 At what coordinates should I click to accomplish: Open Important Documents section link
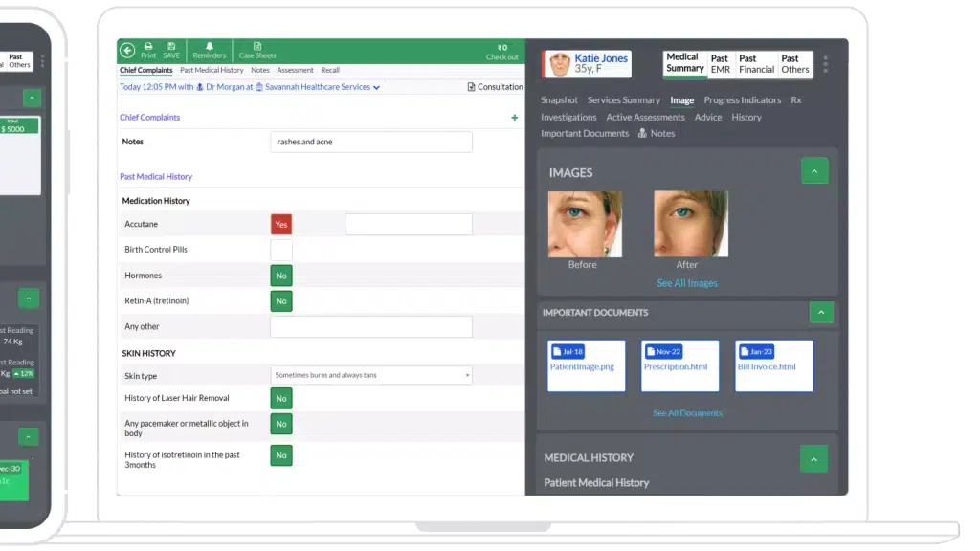point(585,133)
